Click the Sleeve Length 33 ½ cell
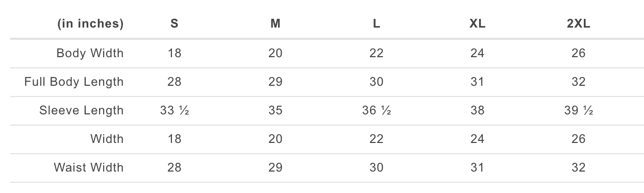The width and height of the screenshot is (644, 193). click(x=175, y=110)
